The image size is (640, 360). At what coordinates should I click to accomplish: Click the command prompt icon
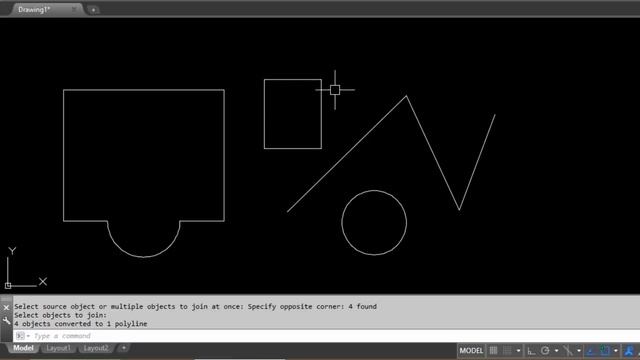(20, 336)
